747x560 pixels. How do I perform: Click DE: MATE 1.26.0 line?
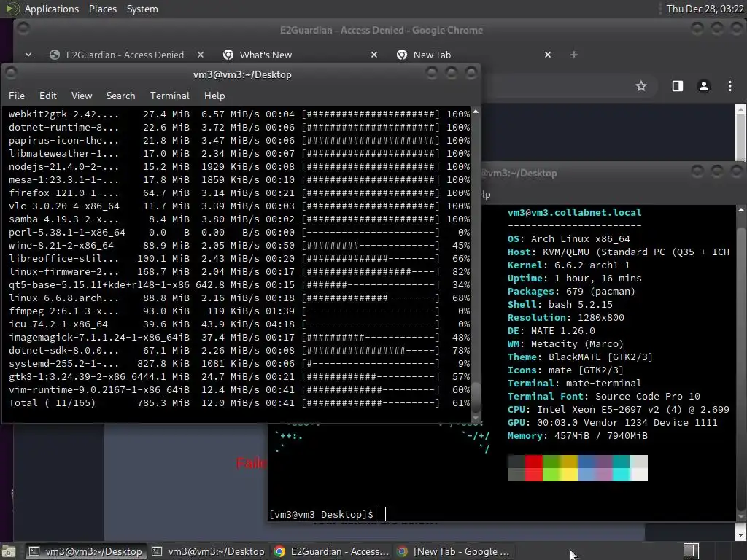click(551, 330)
